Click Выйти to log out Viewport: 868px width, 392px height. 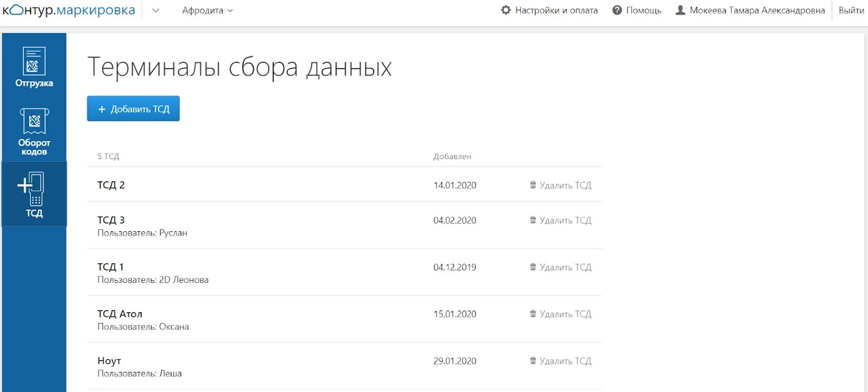coord(851,10)
